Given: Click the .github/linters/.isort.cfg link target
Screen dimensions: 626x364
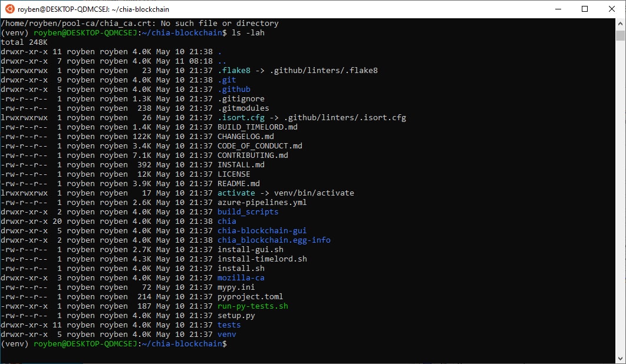Looking at the screenshot, I should [345, 118].
